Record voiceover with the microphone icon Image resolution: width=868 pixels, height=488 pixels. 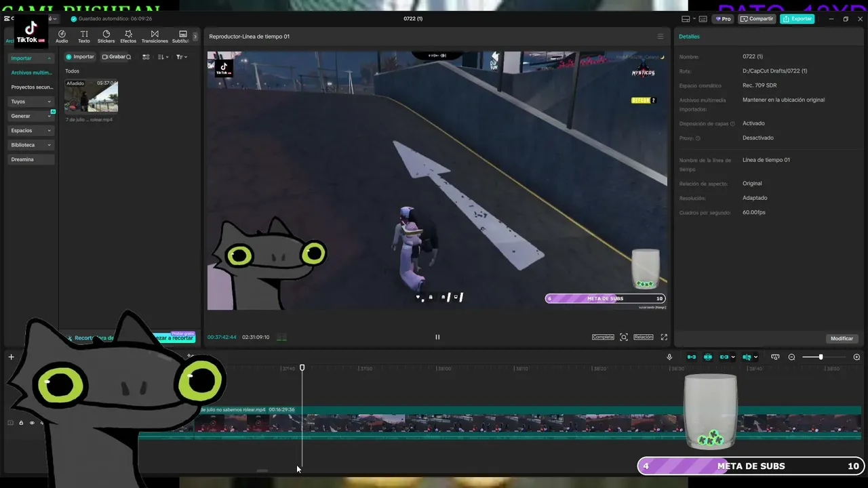tap(669, 357)
